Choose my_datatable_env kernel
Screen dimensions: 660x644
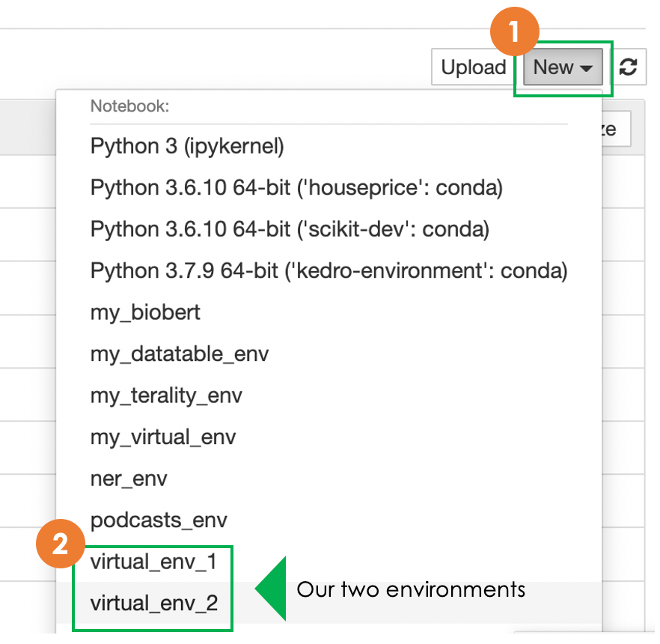click(x=179, y=353)
